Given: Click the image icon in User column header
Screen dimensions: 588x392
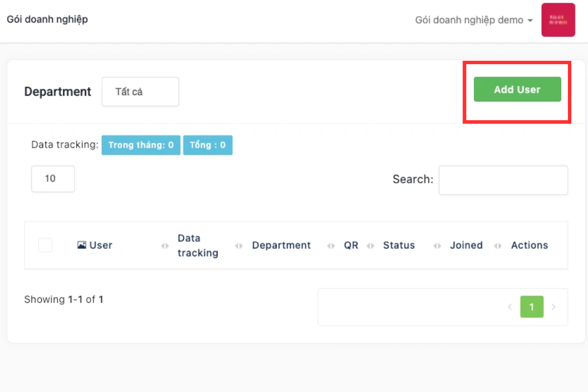Looking at the screenshot, I should [x=82, y=245].
